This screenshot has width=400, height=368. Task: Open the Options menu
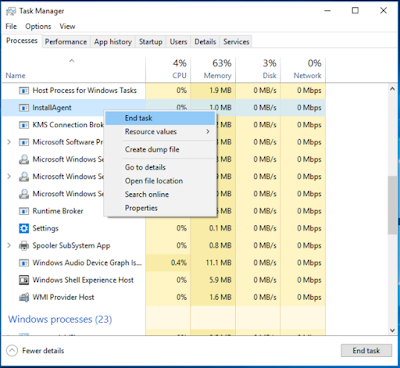pyautogui.click(x=38, y=26)
